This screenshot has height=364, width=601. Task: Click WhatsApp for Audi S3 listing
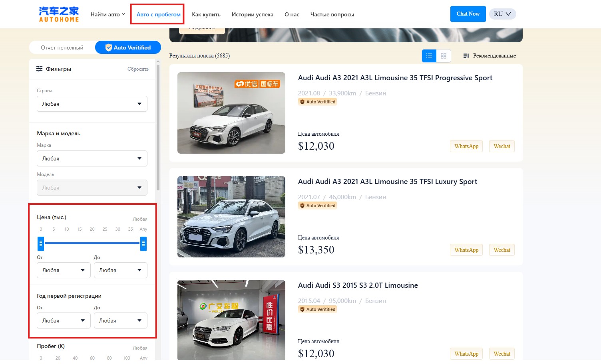(466, 354)
